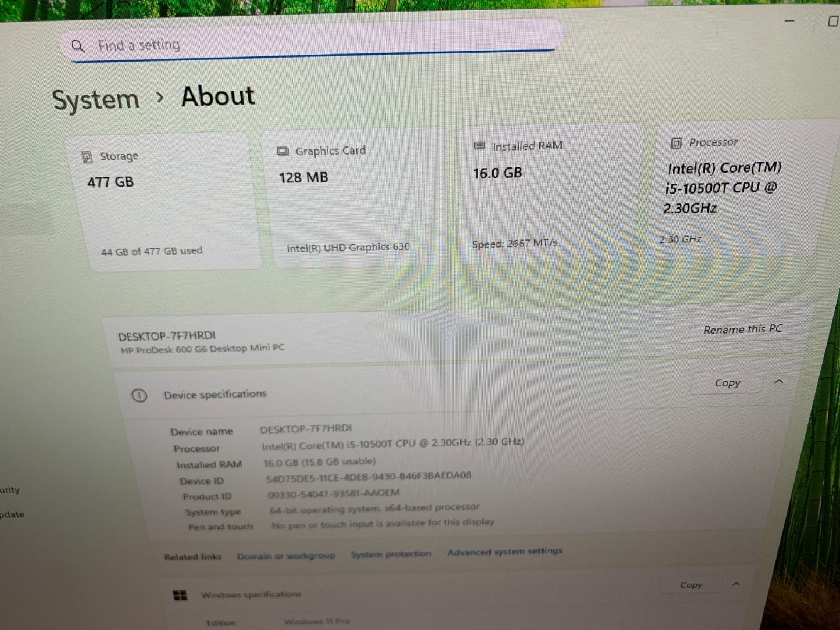
Task: Open Advanced system settings link
Action: click(x=505, y=551)
